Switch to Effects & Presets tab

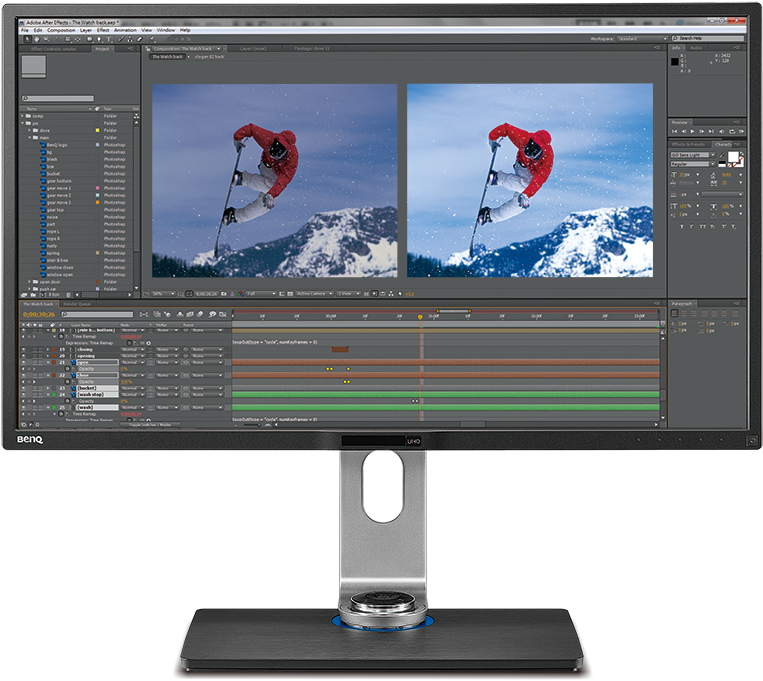pos(689,145)
